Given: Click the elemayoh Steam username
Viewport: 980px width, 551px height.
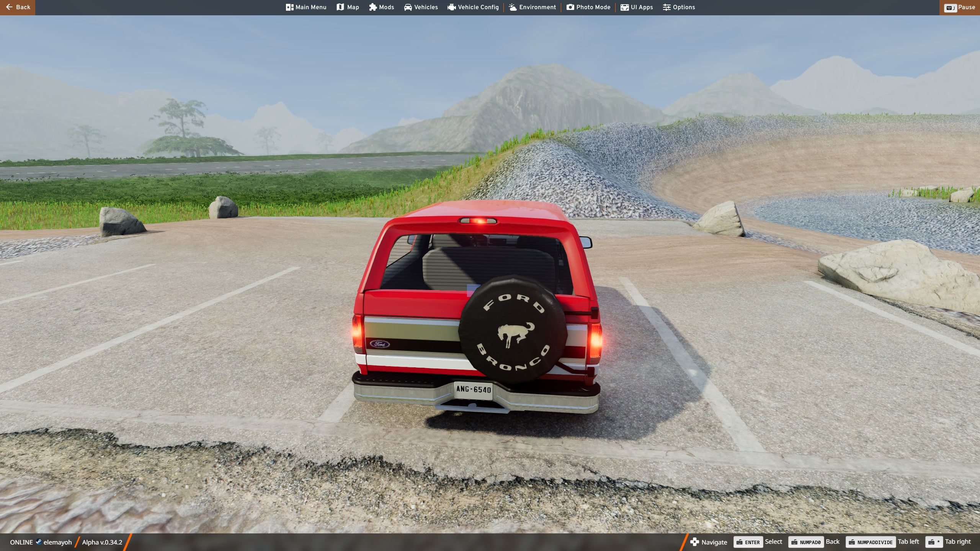Looking at the screenshot, I should (x=57, y=542).
